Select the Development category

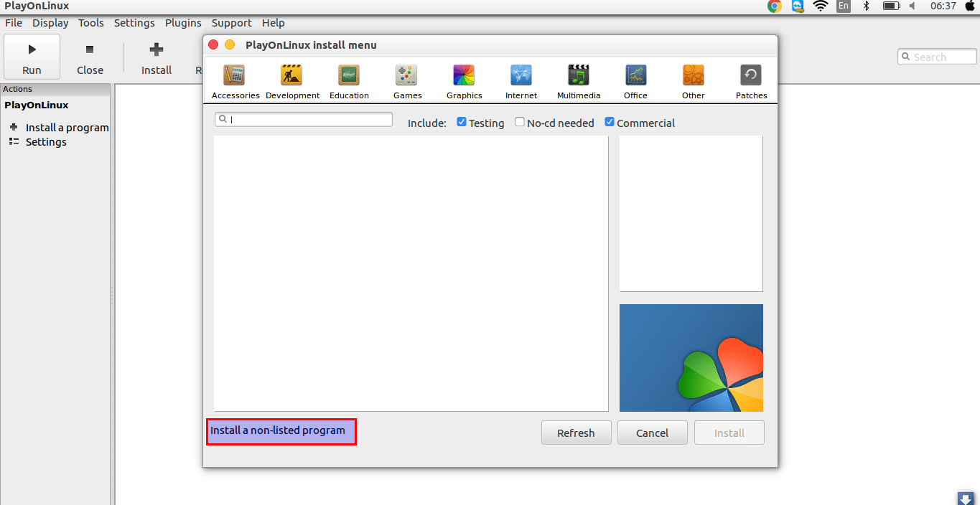pyautogui.click(x=292, y=79)
